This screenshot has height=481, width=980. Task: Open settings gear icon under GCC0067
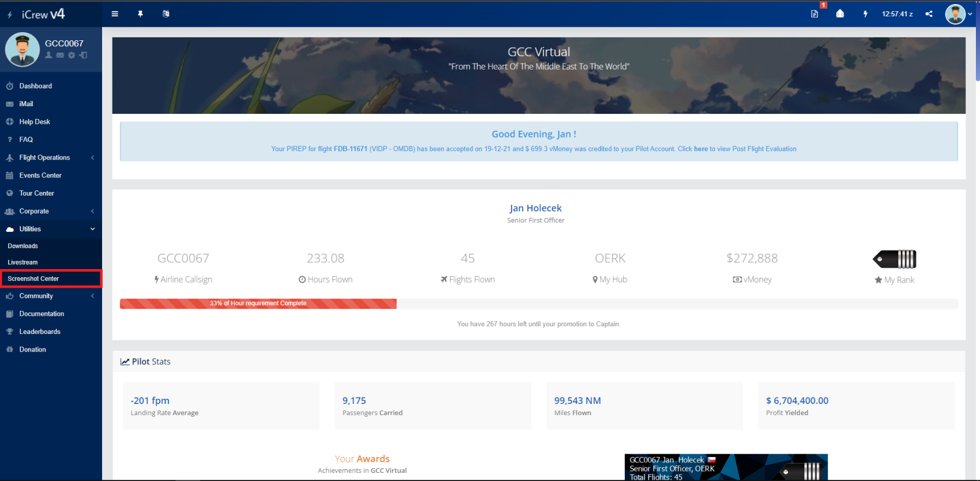point(72,55)
